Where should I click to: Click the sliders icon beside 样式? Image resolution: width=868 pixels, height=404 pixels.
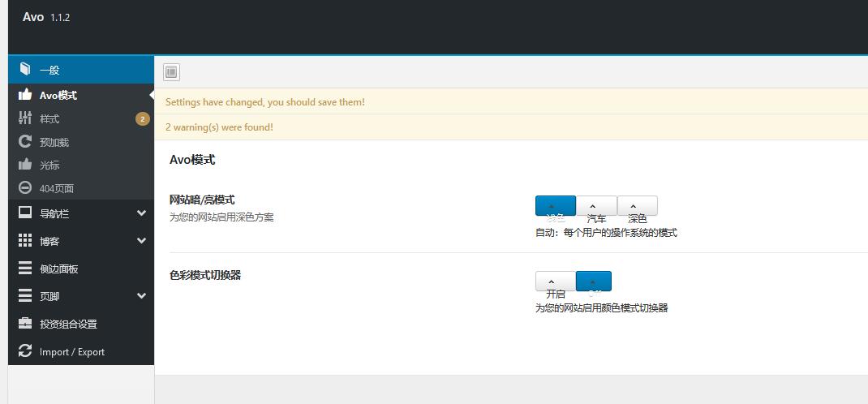tap(25, 118)
